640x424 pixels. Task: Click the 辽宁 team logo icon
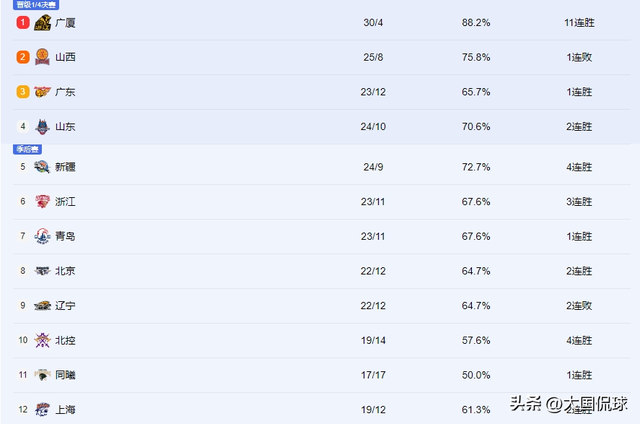(42, 306)
